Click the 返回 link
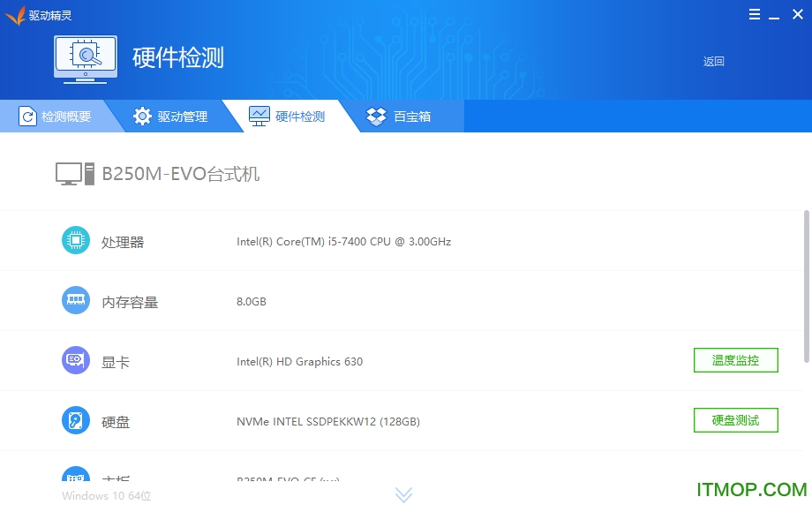Image resolution: width=812 pixels, height=512 pixels. (713, 62)
